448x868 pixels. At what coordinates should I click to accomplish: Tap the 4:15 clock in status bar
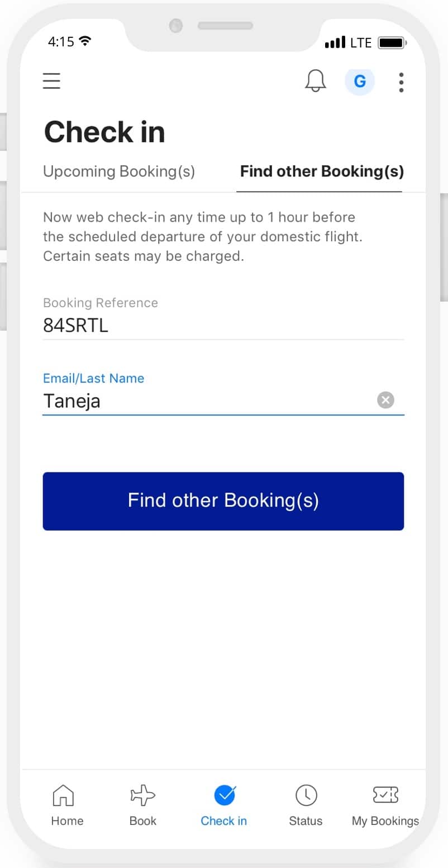(61, 41)
